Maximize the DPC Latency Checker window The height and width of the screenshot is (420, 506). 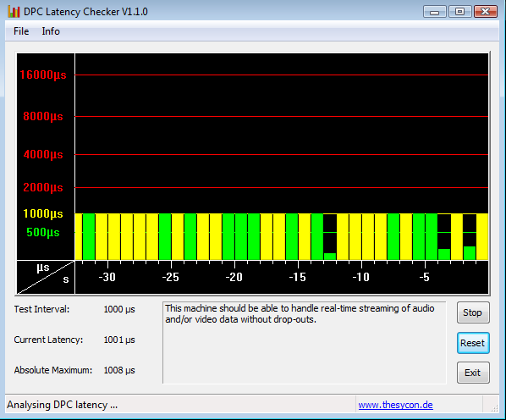[x=459, y=12]
